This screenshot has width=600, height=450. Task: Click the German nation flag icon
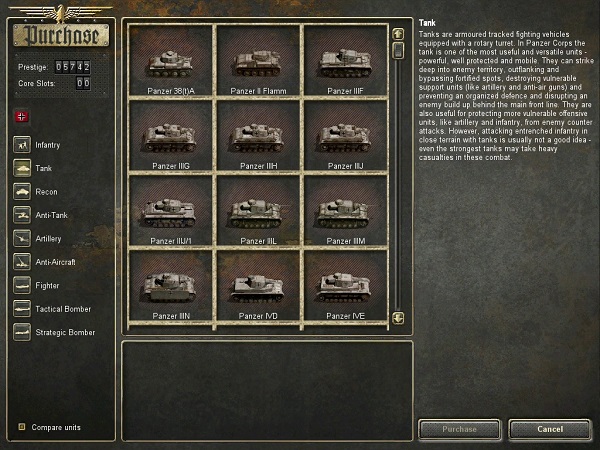tap(21, 116)
